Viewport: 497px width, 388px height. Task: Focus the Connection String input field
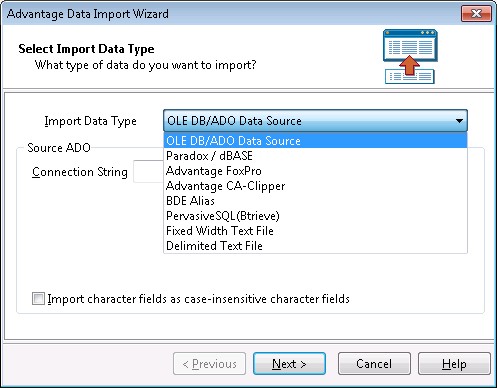[x=148, y=171]
